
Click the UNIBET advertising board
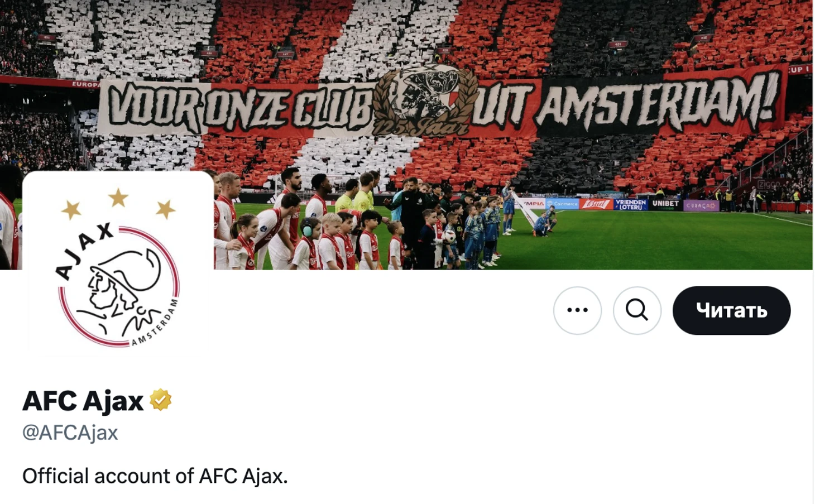pyautogui.click(x=665, y=204)
